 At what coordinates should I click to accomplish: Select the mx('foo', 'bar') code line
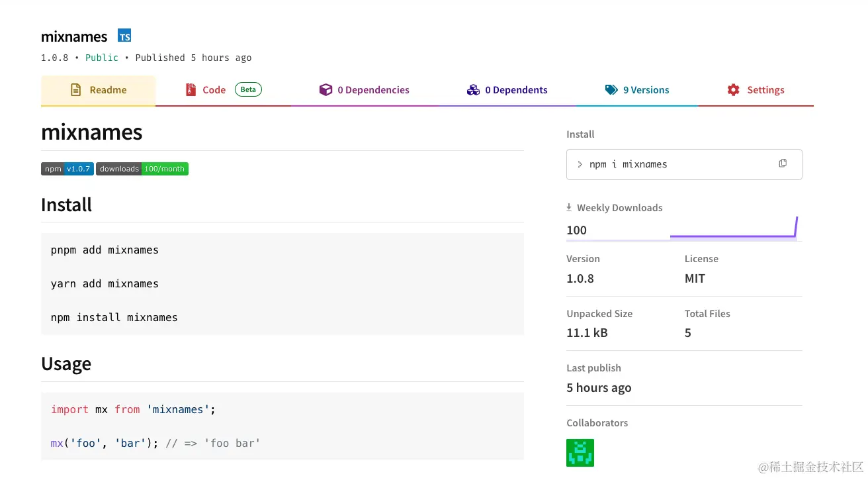tap(155, 444)
